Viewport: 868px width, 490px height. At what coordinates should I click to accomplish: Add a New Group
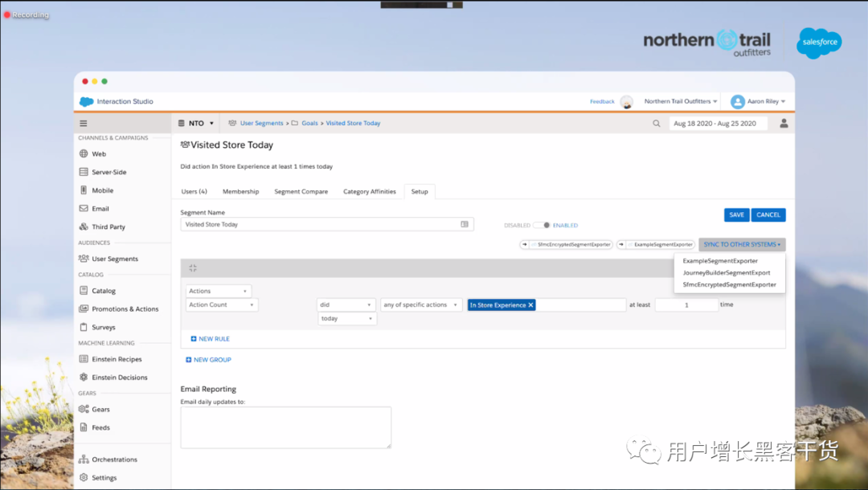(x=208, y=360)
